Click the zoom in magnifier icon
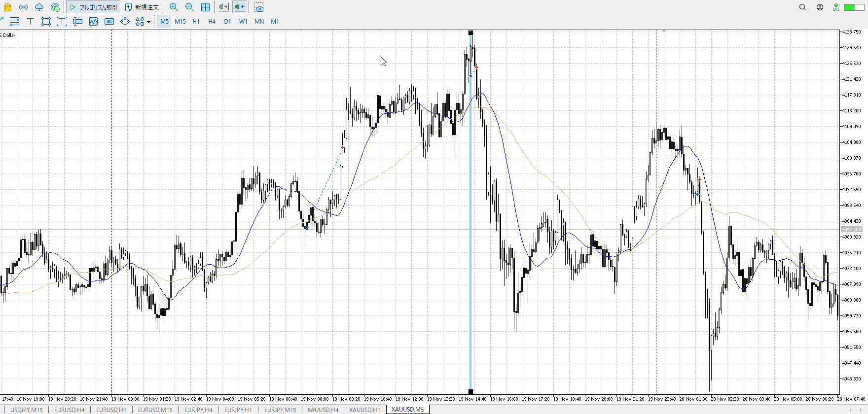This screenshot has height=414, width=868. [x=174, y=7]
